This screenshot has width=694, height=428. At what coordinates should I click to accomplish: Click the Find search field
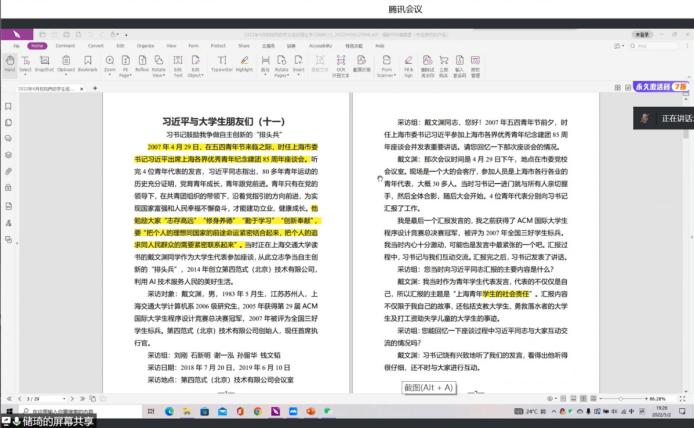(655, 46)
